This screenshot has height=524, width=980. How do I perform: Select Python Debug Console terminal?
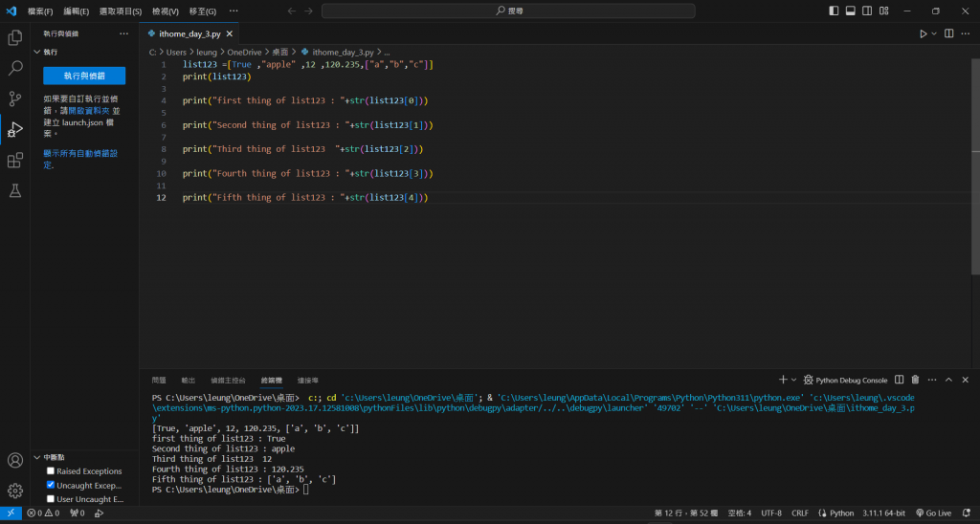(x=845, y=380)
